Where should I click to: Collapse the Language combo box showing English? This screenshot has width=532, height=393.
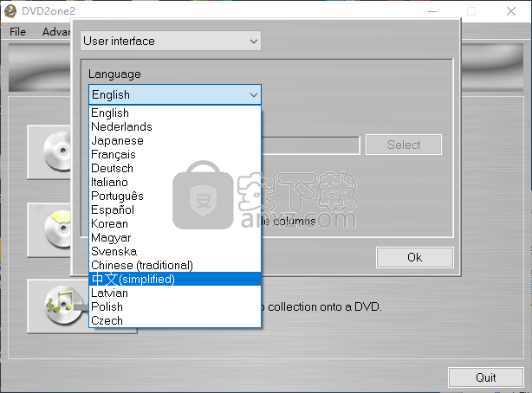(x=175, y=94)
